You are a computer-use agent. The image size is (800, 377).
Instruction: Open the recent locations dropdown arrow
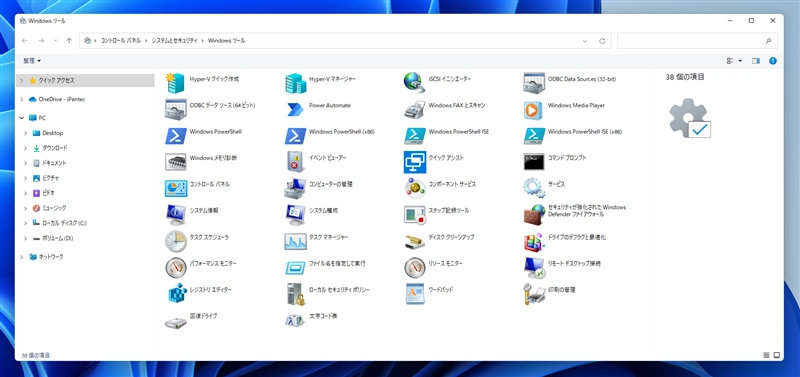coord(56,40)
